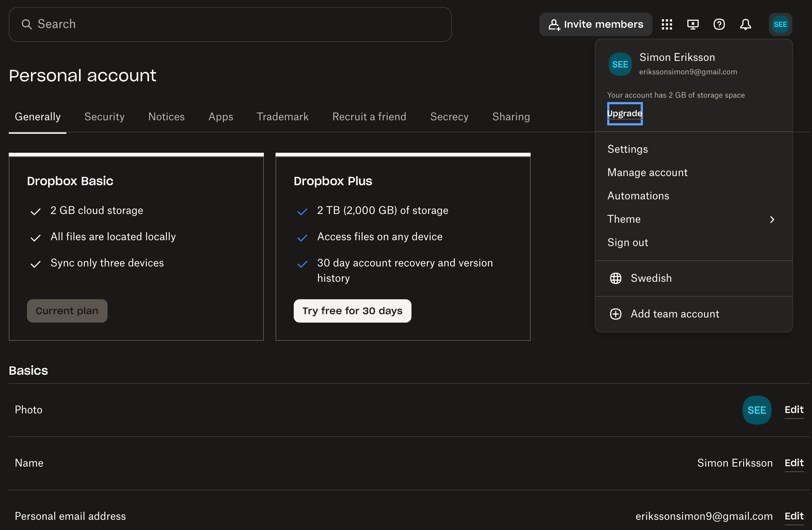Viewport: 812px width, 530px height.
Task: Click the SEE profile photo in Basics
Action: (757, 410)
